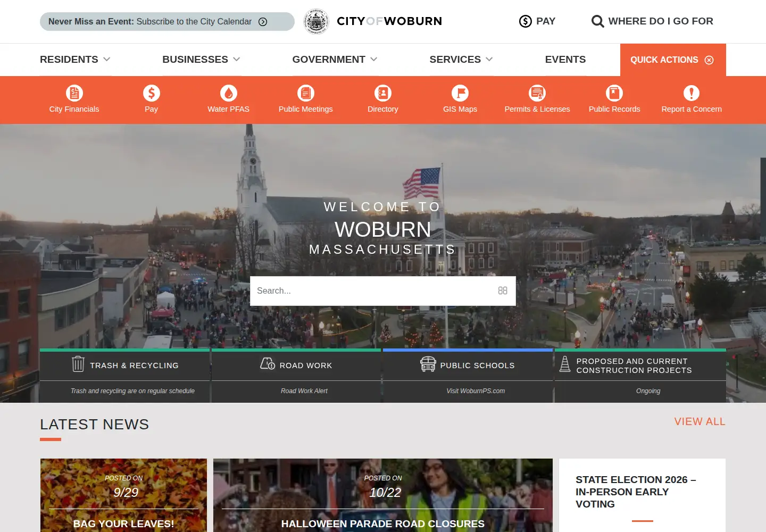Image resolution: width=766 pixels, height=532 pixels.
Task: Click the City Financials label
Action: pyautogui.click(x=74, y=109)
